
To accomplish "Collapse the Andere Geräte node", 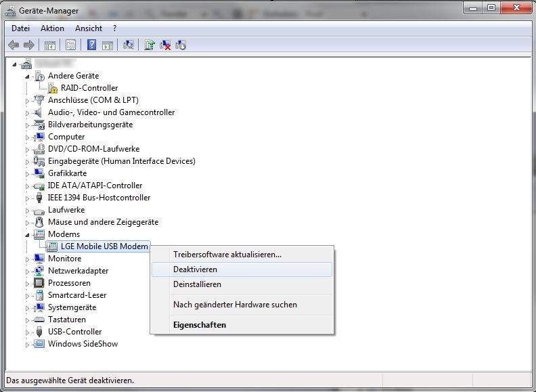I will [28, 76].
